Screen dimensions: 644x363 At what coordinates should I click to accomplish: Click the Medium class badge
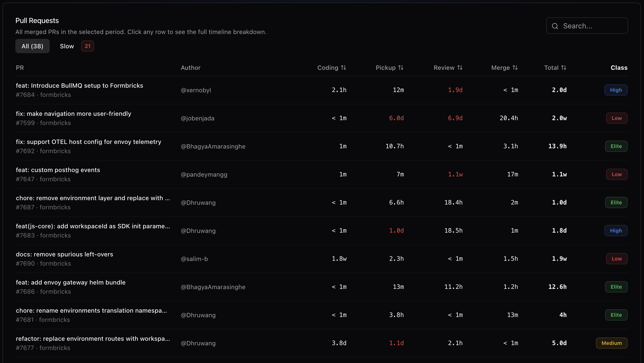(611, 343)
